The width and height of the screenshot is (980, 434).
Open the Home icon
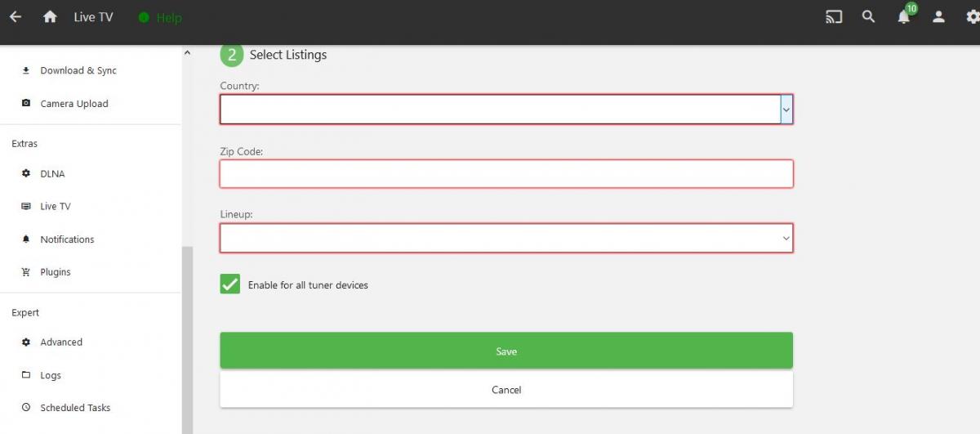pyautogui.click(x=50, y=16)
